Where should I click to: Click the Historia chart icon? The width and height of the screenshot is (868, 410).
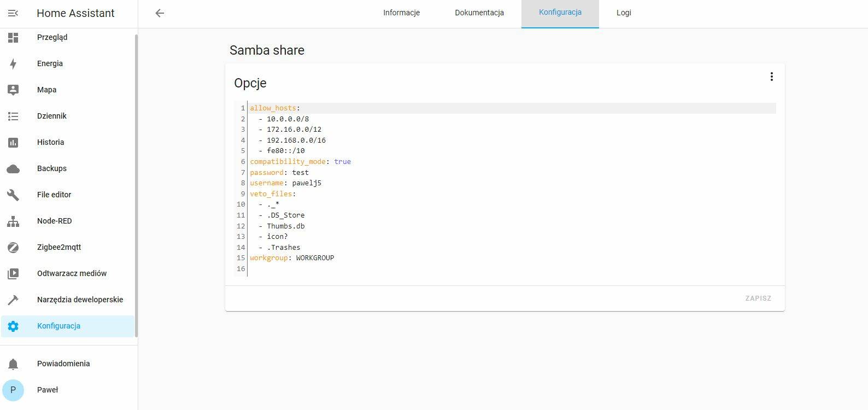[x=13, y=142]
